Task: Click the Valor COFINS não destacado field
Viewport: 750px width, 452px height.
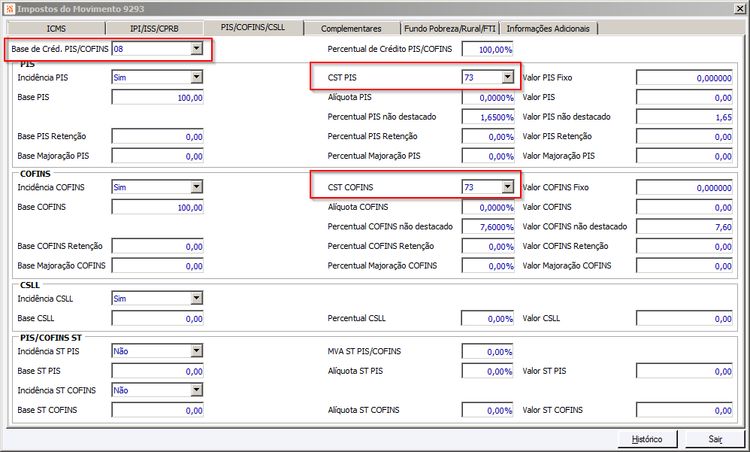Action: [684, 227]
